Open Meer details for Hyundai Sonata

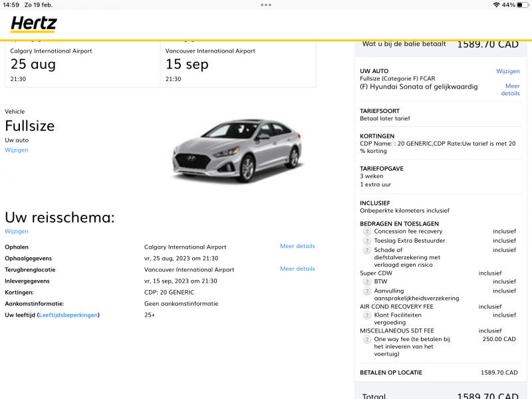click(511, 90)
